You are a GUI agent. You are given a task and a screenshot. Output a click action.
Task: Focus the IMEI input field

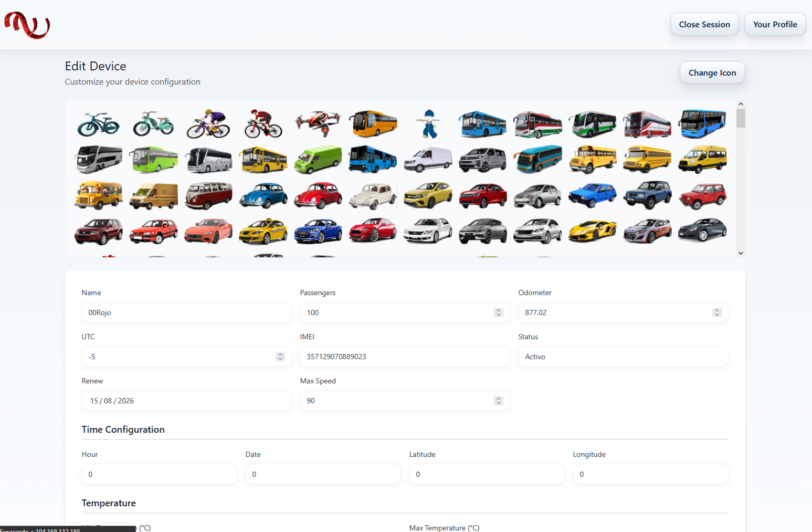405,357
